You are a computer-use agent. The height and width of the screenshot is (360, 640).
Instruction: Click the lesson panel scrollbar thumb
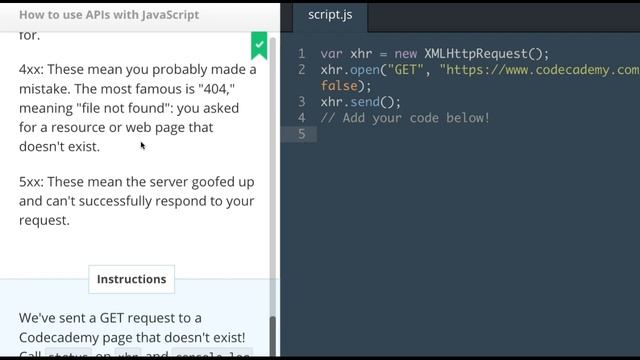273,336
